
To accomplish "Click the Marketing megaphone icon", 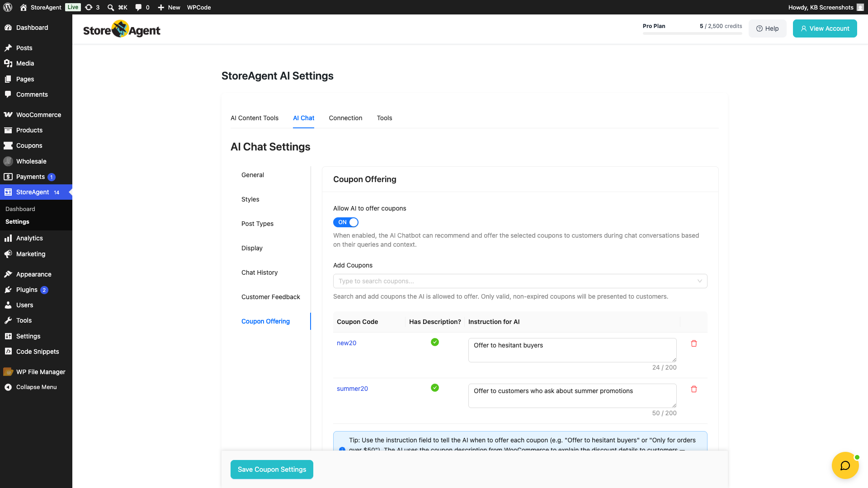I will click(x=8, y=254).
